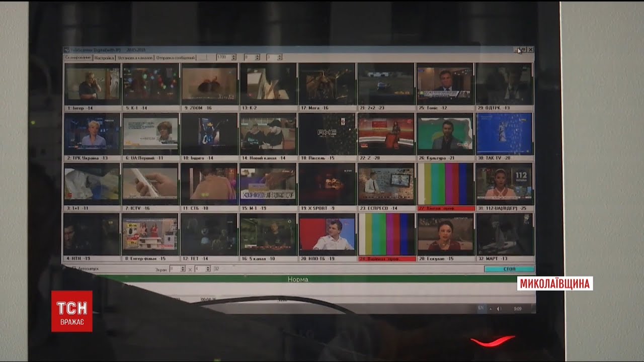The height and width of the screenshot is (362, 644).
Task: Open the Установка каналов tab
Action: pos(135,58)
